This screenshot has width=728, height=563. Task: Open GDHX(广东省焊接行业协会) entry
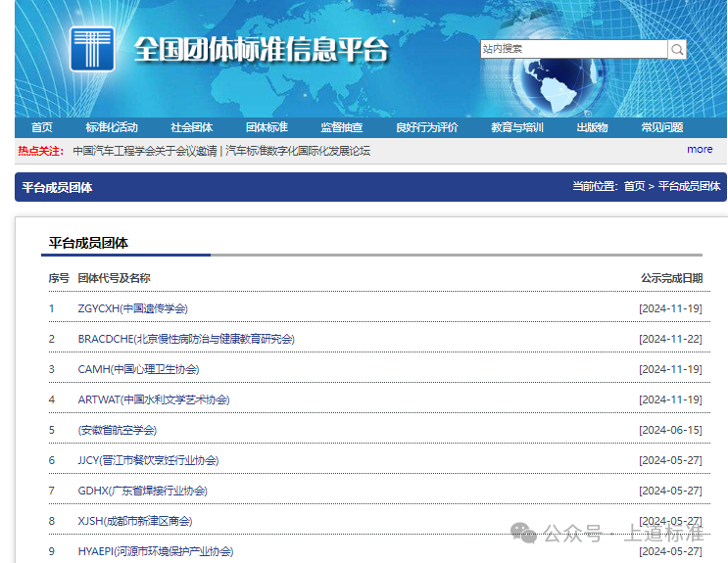(x=142, y=491)
